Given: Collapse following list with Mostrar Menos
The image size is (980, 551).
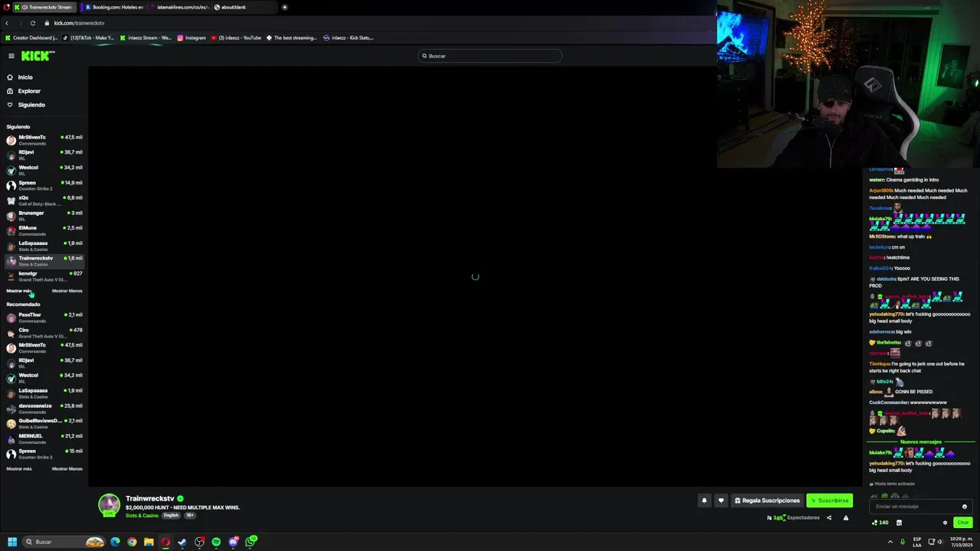Looking at the screenshot, I should [67, 291].
